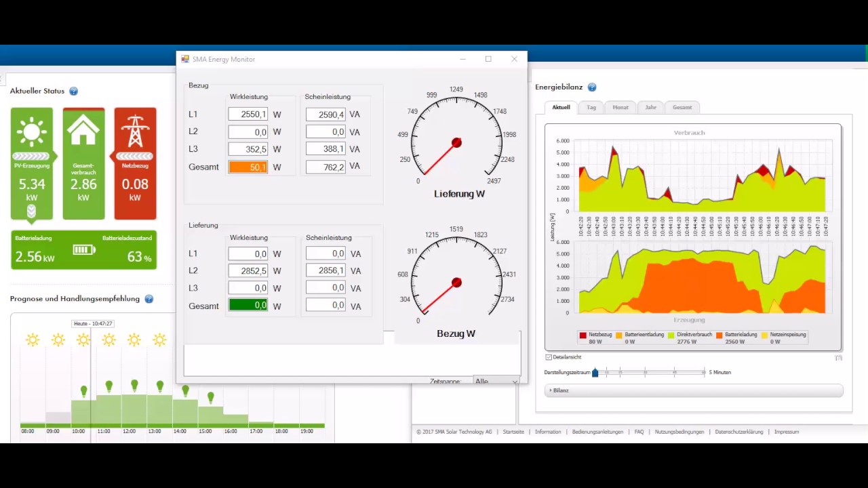Click the Verbrauch chart in Energiebilanz

(x=703, y=176)
